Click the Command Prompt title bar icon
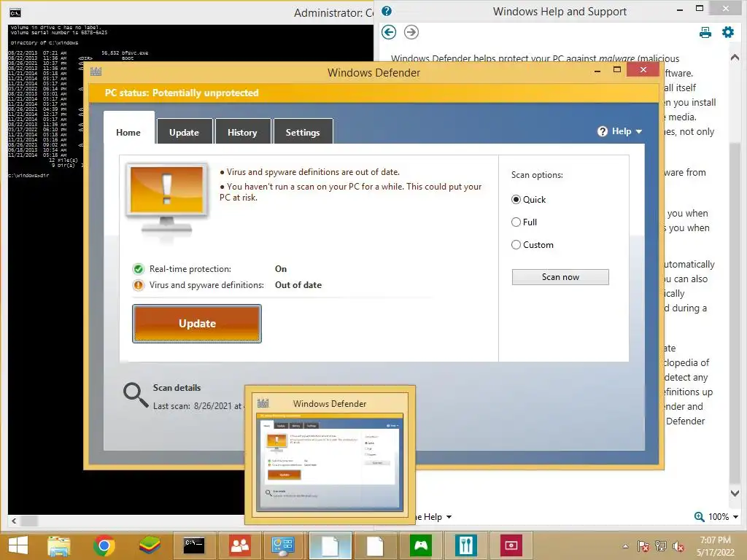Image resolution: width=747 pixels, height=560 pixels. coord(15,12)
